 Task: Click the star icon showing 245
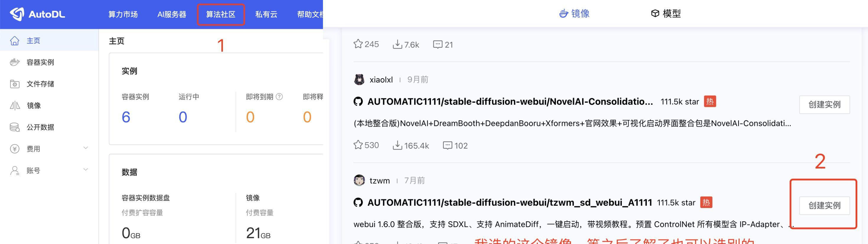358,44
